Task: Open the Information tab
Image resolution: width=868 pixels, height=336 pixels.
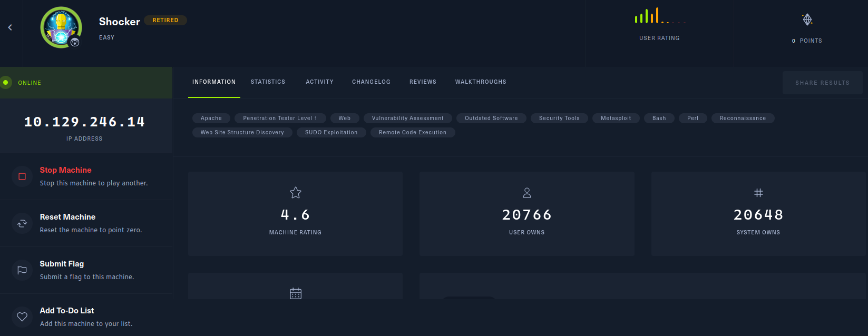Action: [x=214, y=82]
